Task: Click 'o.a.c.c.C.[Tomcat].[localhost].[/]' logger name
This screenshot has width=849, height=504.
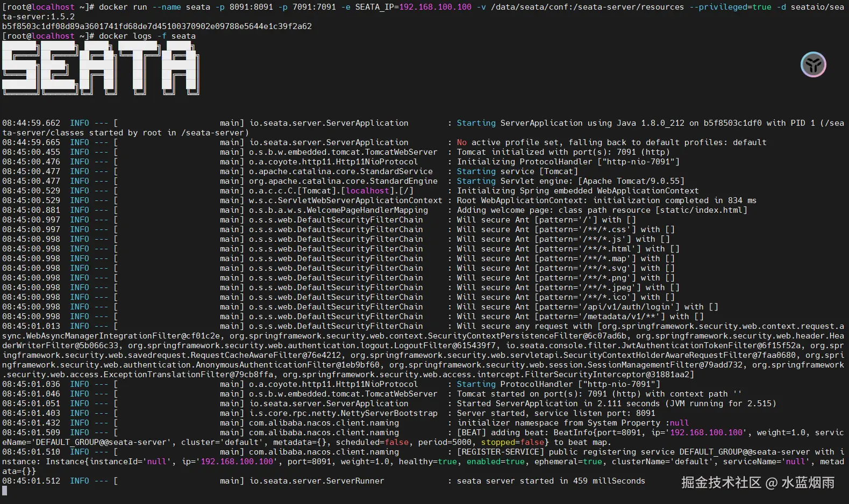Action: pos(331,191)
